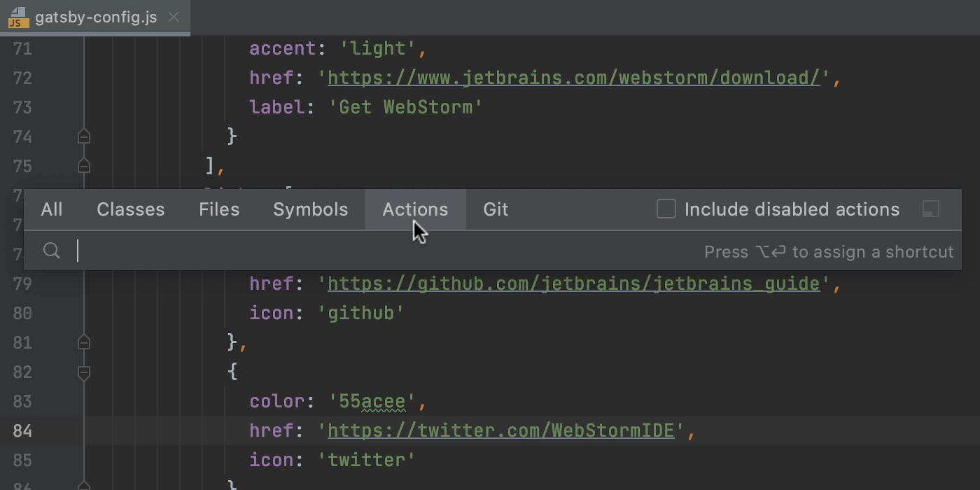Click 'Press ⌥↵ to assign a shortcut' hint
Viewport: 980px width, 490px height.
click(x=829, y=251)
